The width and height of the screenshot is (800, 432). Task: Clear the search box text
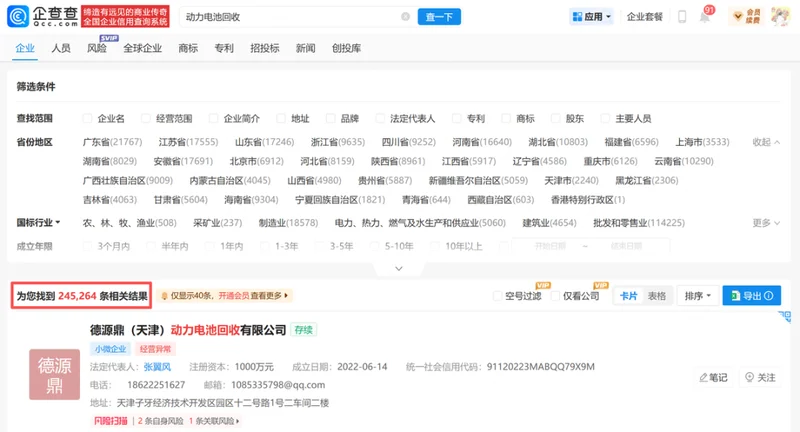406,17
